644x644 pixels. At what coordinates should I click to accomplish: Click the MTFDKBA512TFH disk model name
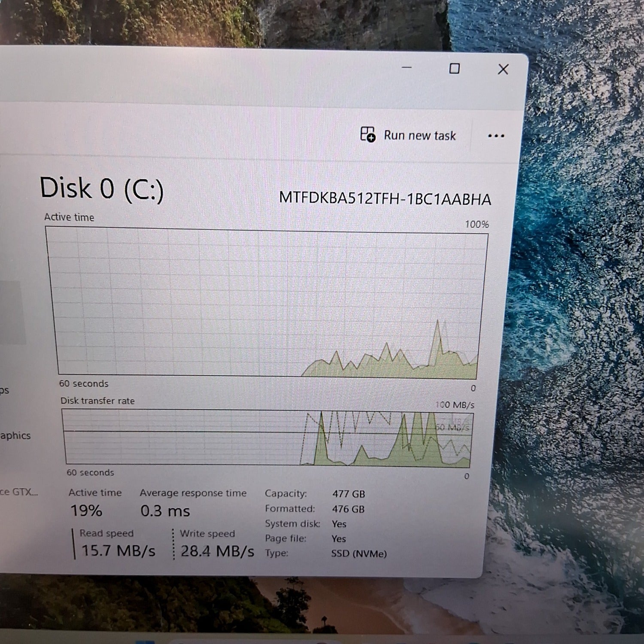coord(385,199)
